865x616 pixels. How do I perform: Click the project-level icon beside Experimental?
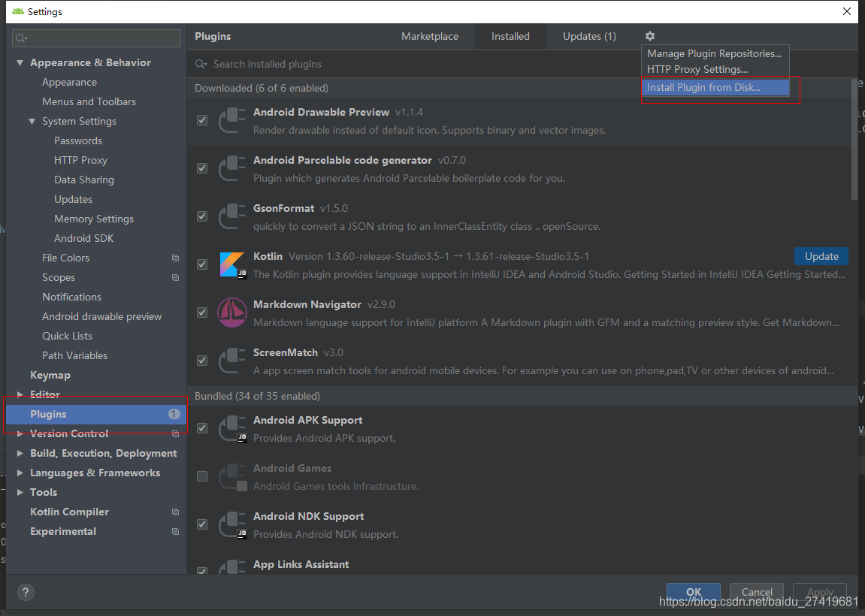[x=175, y=532]
